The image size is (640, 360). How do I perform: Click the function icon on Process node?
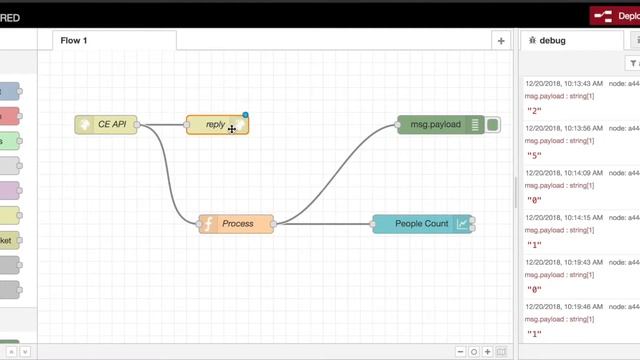[x=208, y=224]
